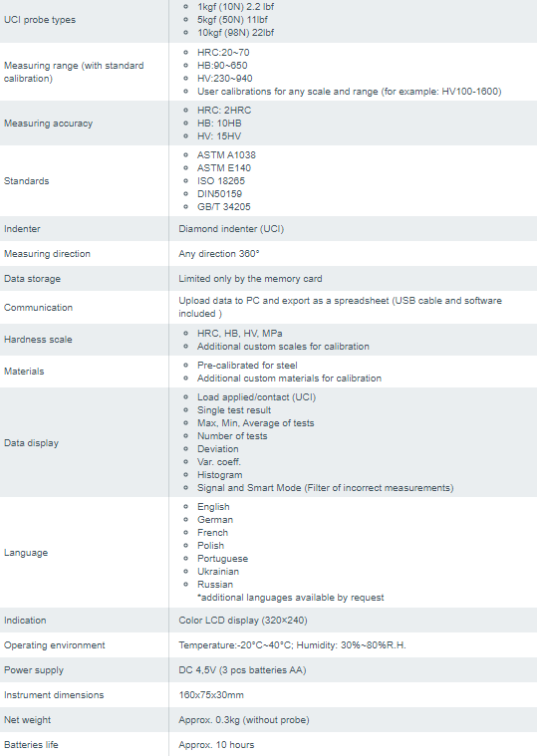Click the Measuring accuracy label

tap(48, 124)
